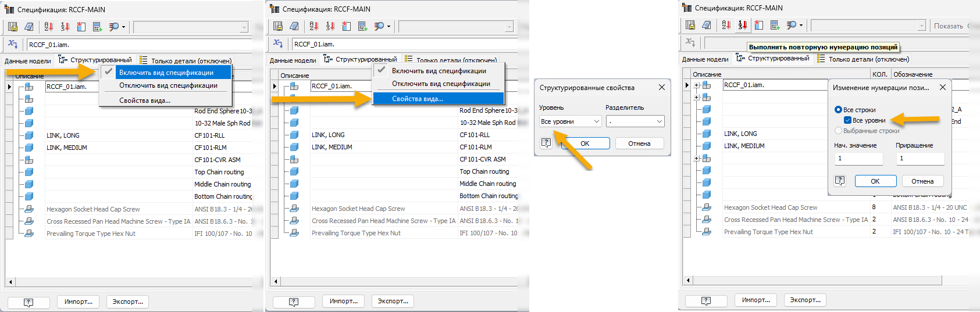Select the Выбранные строки radio option
The width and height of the screenshot is (980, 312).
pos(838,131)
